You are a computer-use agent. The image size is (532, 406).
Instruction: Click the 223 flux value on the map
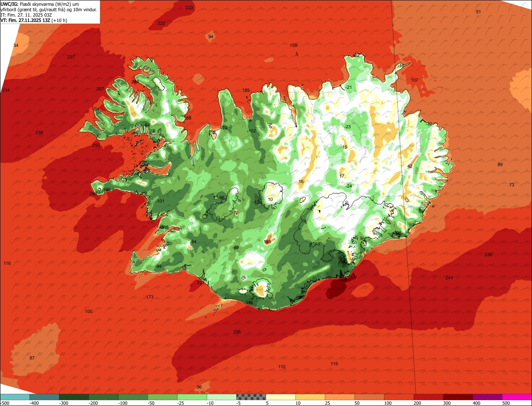(x=189, y=7)
